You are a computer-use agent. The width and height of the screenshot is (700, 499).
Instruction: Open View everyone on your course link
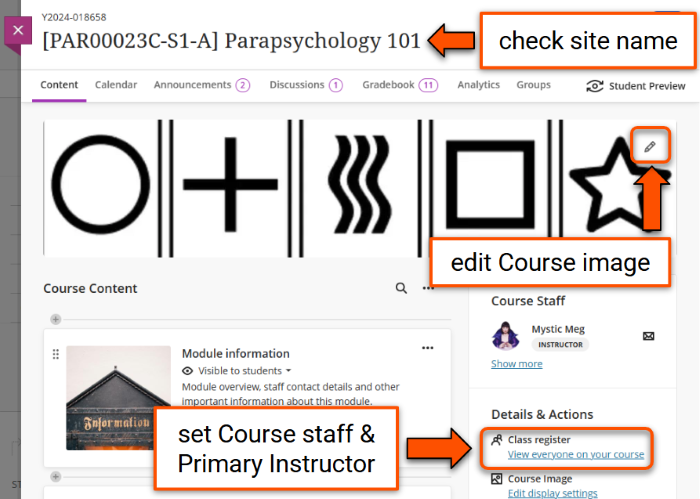tap(575, 455)
